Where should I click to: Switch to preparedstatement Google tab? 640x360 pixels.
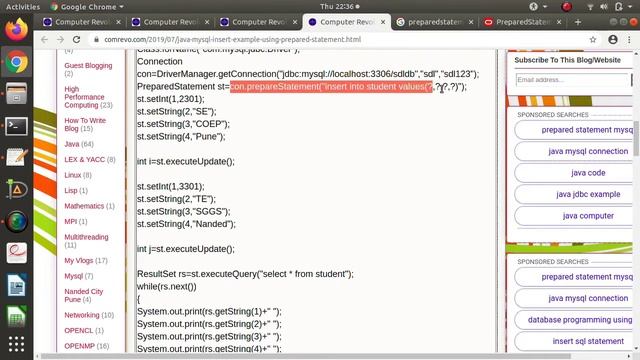point(435,22)
